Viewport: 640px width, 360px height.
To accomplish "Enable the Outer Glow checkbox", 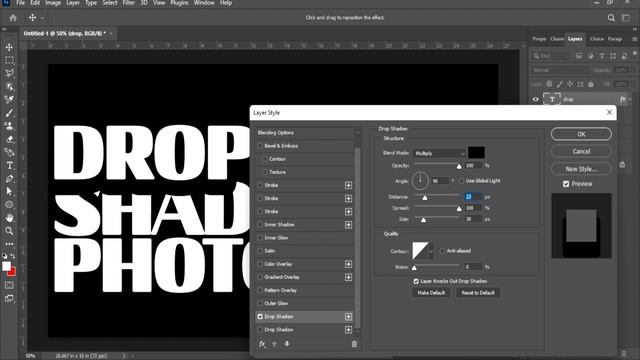I will click(260, 303).
